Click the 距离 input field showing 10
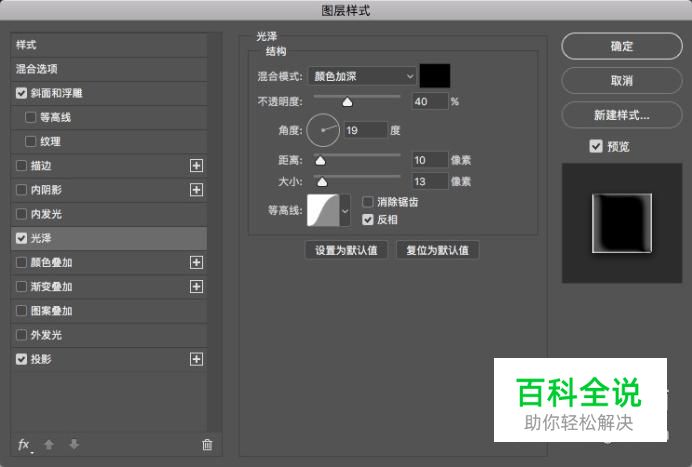 430,160
